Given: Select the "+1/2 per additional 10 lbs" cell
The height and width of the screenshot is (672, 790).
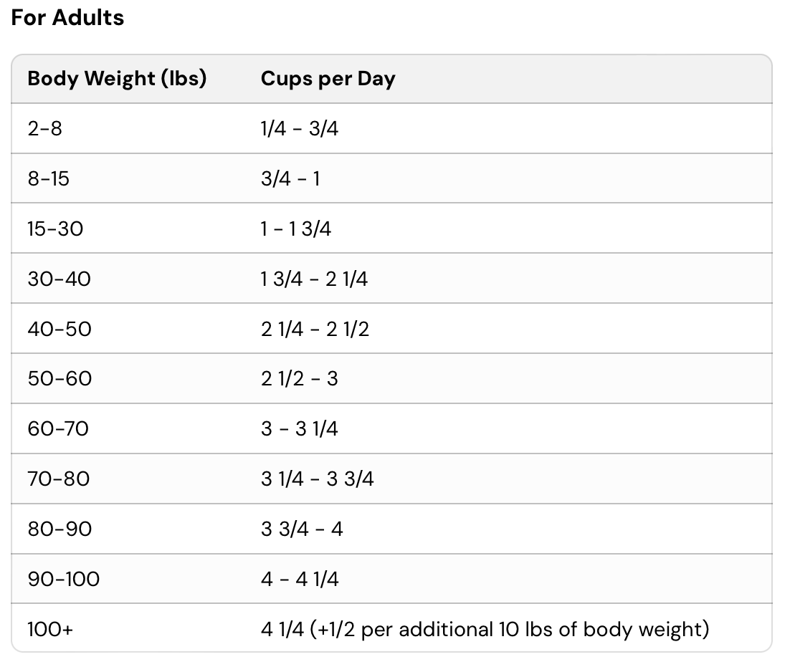Looking at the screenshot, I should coord(485,629).
